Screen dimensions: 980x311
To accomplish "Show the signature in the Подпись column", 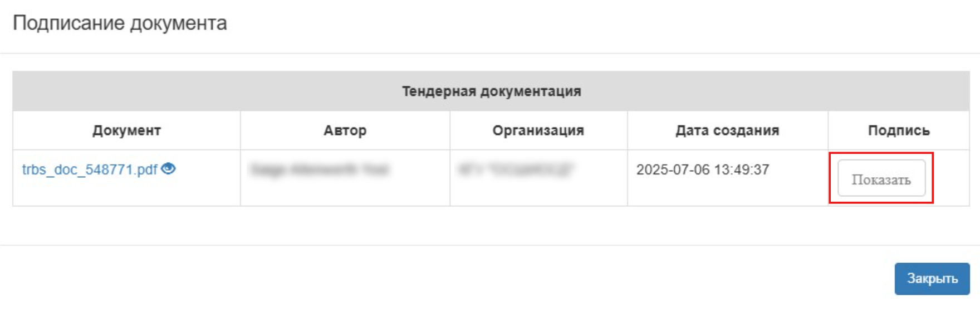I will coord(881,178).
